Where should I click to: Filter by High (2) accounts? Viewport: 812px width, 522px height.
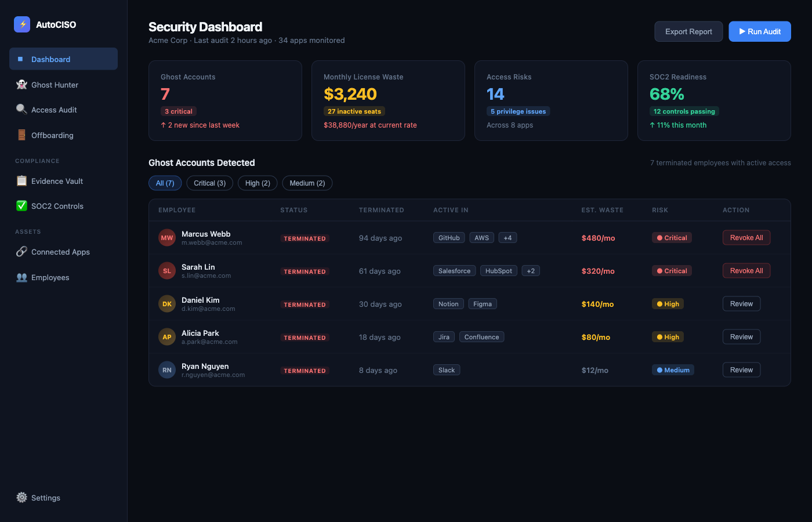(258, 183)
